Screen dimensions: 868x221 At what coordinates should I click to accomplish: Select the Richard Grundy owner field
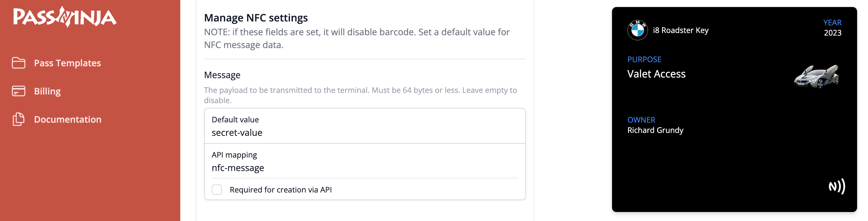pyautogui.click(x=655, y=130)
